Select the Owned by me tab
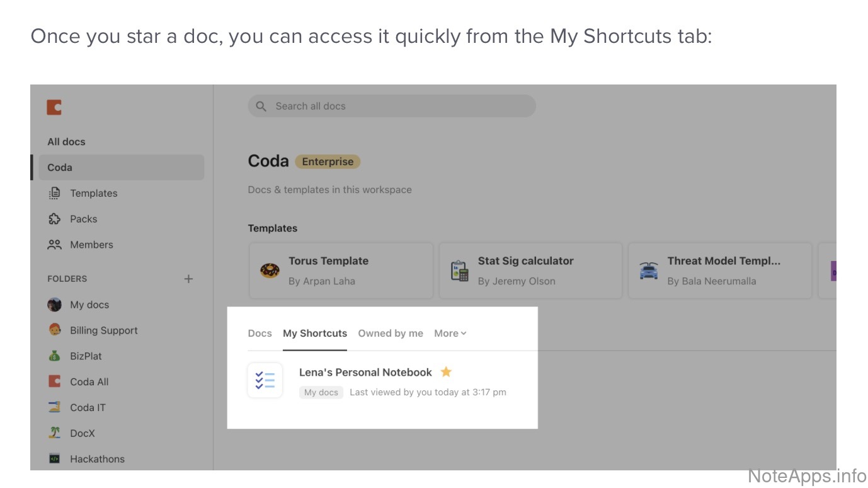868x488 pixels. pos(391,334)
